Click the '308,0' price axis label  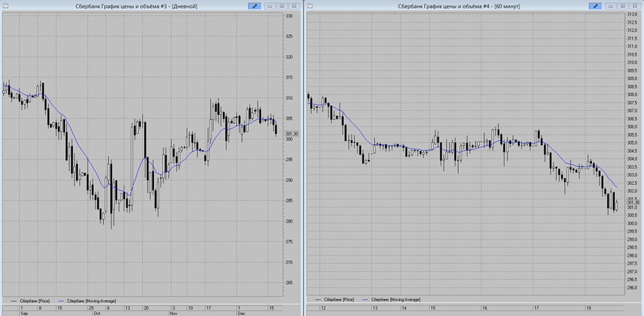pos(632,95)
